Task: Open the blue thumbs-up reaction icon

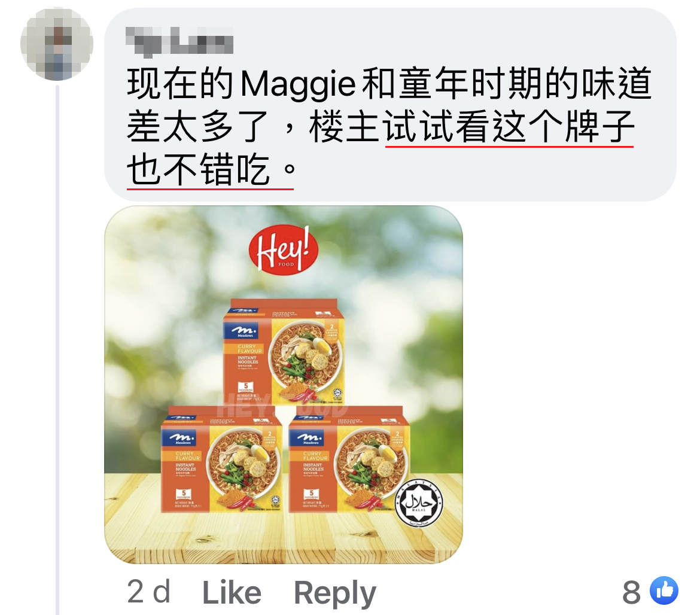Action: click(x=664, y=590)
